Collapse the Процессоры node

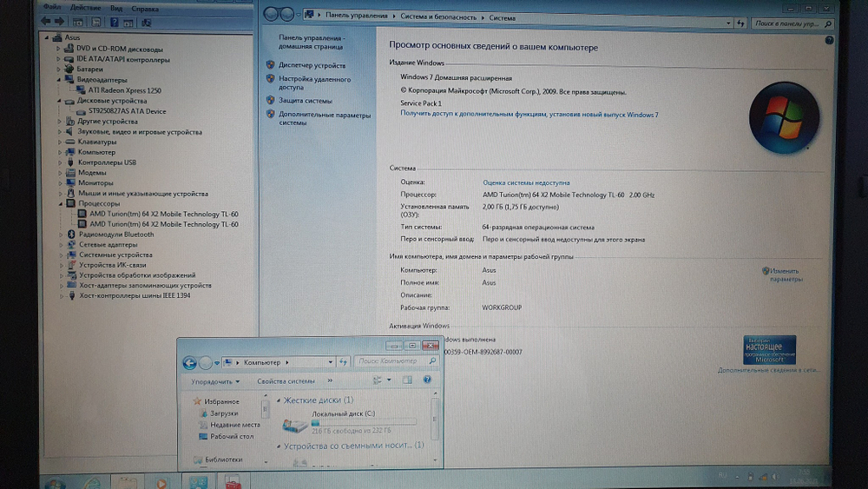[61, 204]
